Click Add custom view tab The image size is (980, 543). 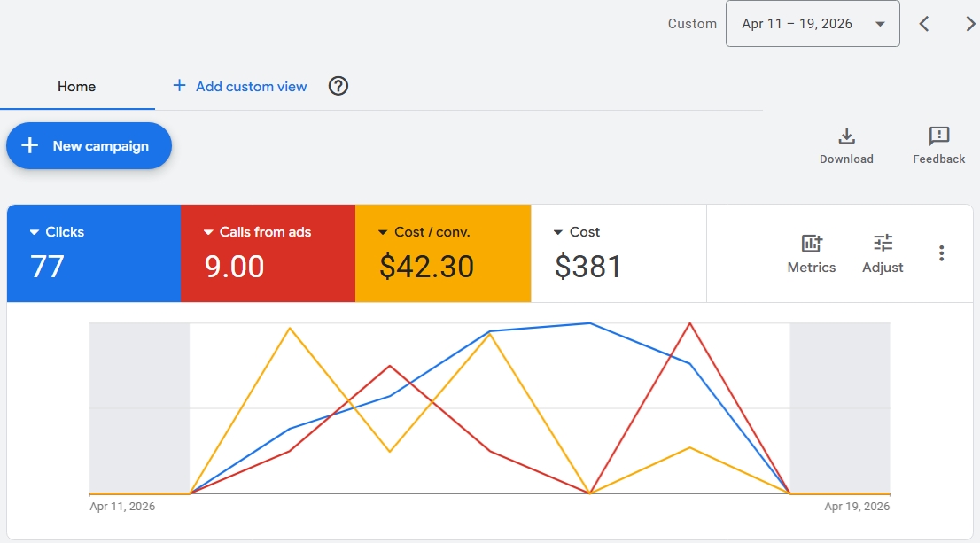point(240,86)
